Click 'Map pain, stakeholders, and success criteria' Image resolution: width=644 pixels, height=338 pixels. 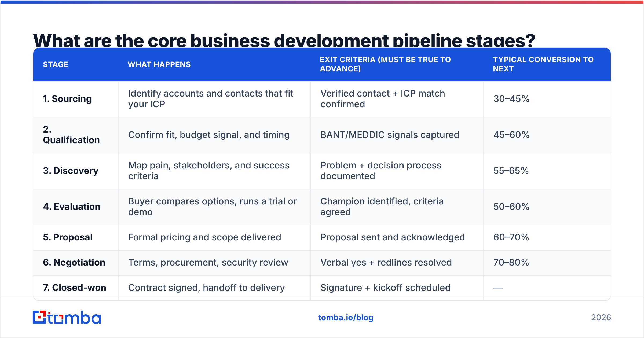coord(209,171)
